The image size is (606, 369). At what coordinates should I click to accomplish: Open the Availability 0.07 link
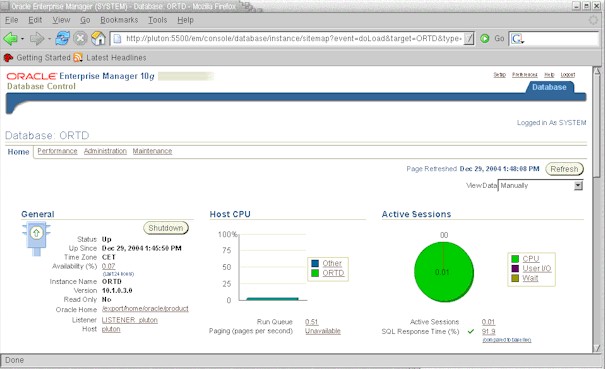(x=108, y=266)
